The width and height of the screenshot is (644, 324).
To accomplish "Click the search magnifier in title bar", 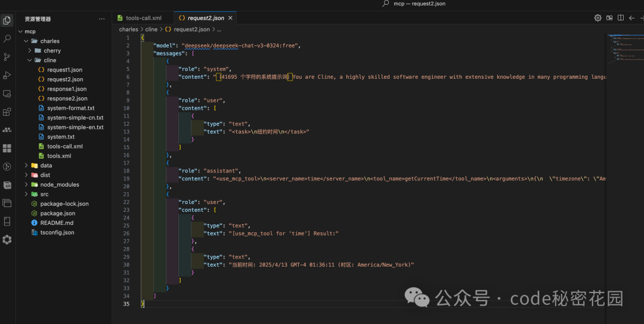I will tap(386, 4).
